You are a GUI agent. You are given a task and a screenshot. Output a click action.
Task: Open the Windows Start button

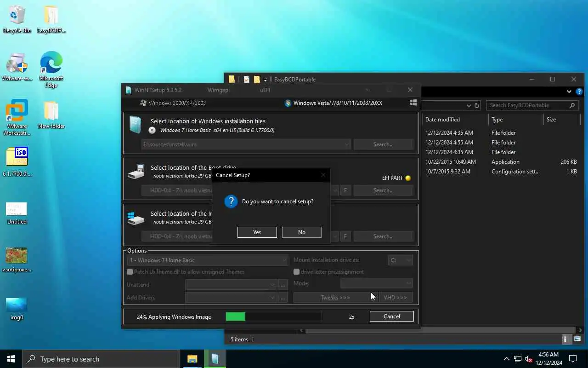point(11,359)
